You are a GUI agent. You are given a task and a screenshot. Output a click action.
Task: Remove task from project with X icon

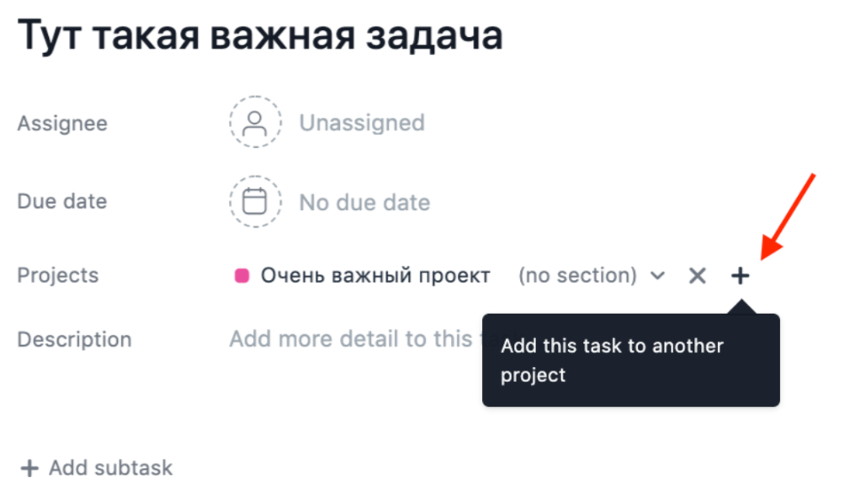697,275
